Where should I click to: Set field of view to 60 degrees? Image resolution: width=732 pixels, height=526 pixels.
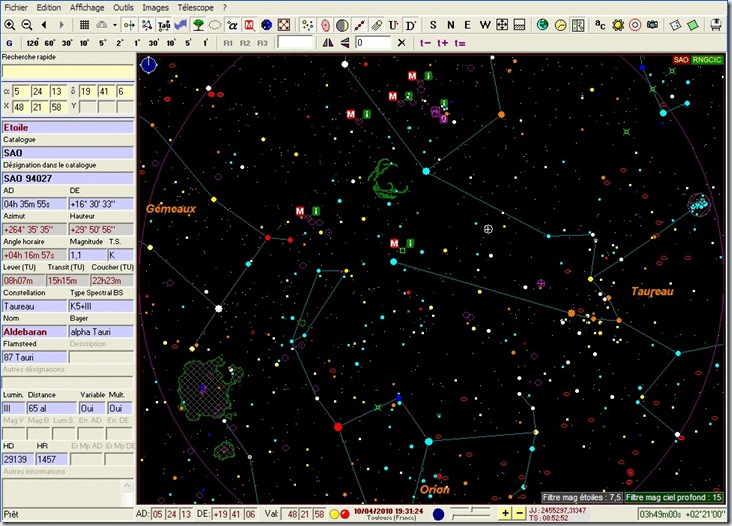coord(50,43)
